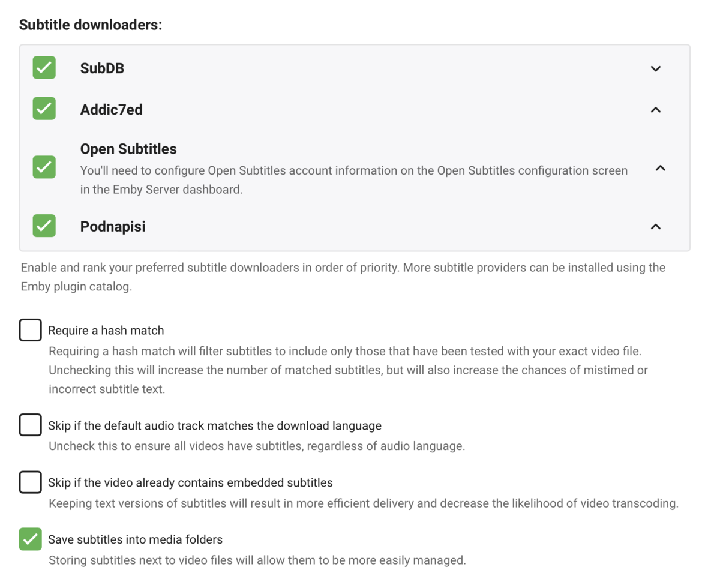Image resolution: width=720 pixels, height=588 pixels.
Task: Click the up arrow for Open Subtitles
Action: pos(660,168)
